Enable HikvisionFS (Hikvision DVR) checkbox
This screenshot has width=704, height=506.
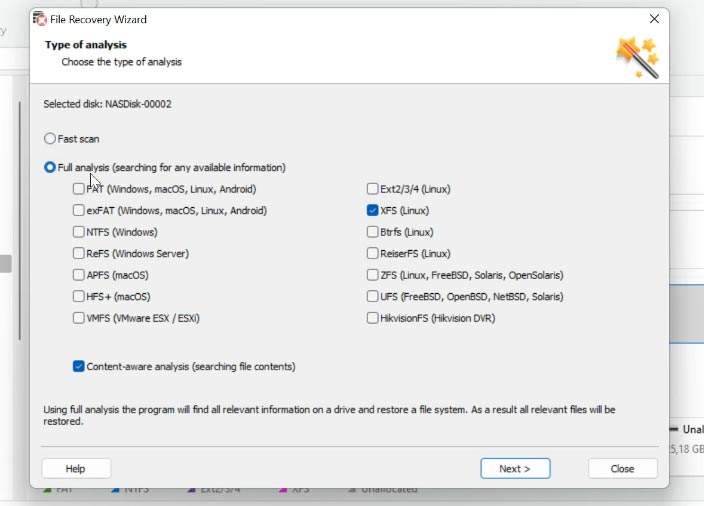pyautogui.click(x=372, y=318)
